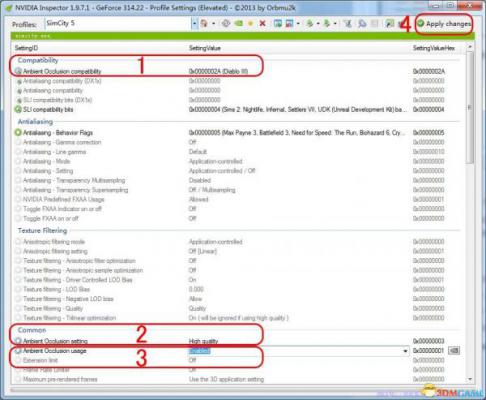
Task: Click small reset button right of 0x00000001
Action: (454, 351)
